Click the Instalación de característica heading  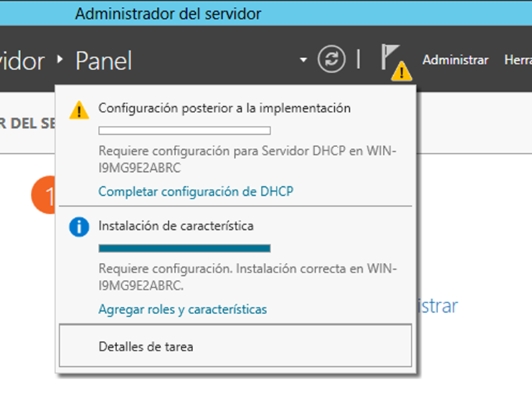click(x=176, y=225)
